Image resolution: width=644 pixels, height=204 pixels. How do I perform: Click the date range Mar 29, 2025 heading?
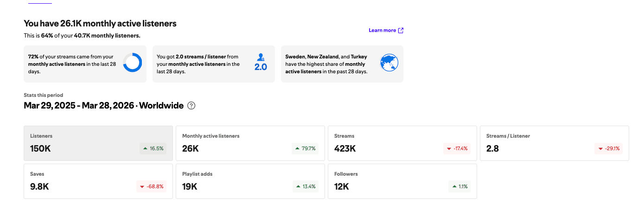tap(103, 106)
